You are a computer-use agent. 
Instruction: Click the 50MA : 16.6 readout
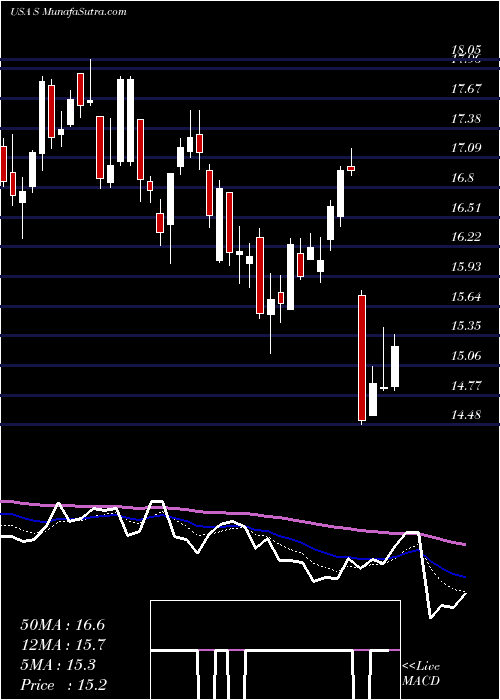pos(62,624)
